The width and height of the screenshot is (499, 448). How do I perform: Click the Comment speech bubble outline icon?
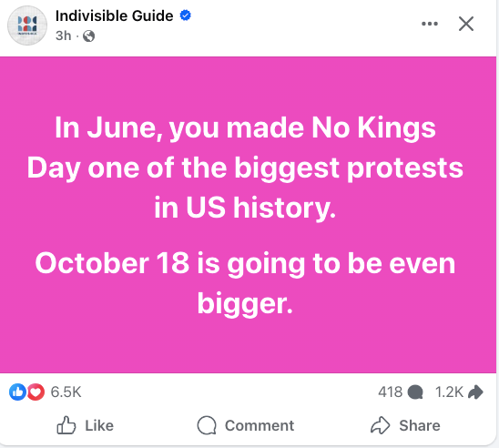click(x=207, y=425)
